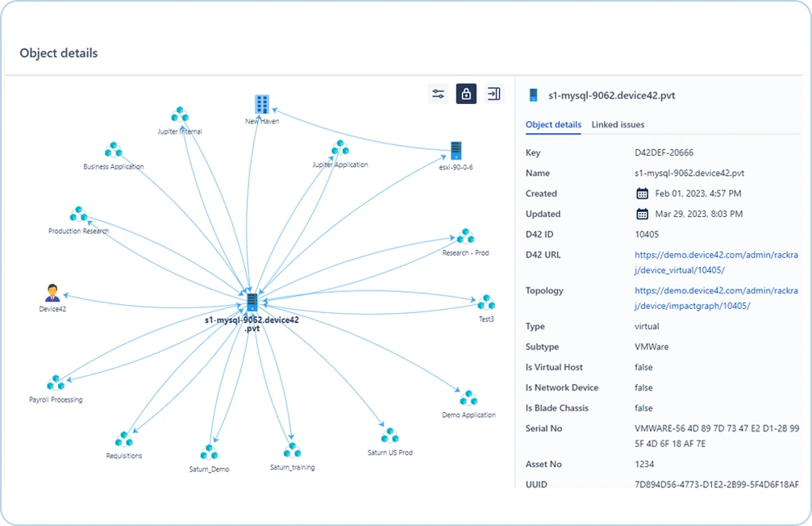Toggle the graph lock button
The image size is (812, 526).
click(466, 94)
